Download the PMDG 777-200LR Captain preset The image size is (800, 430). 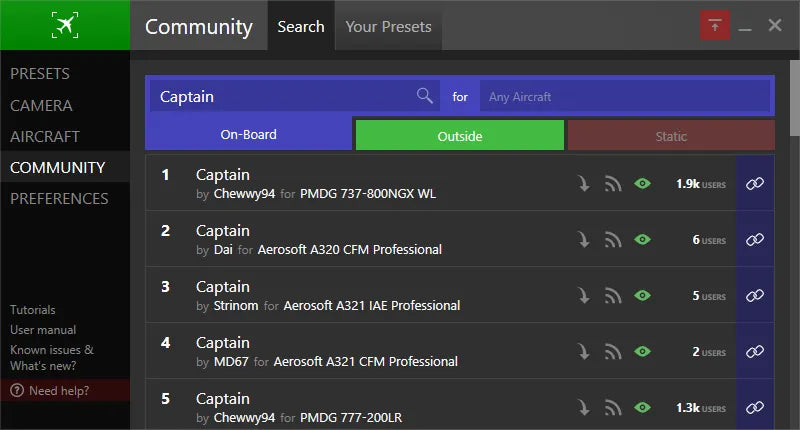[x=584, y=407]
